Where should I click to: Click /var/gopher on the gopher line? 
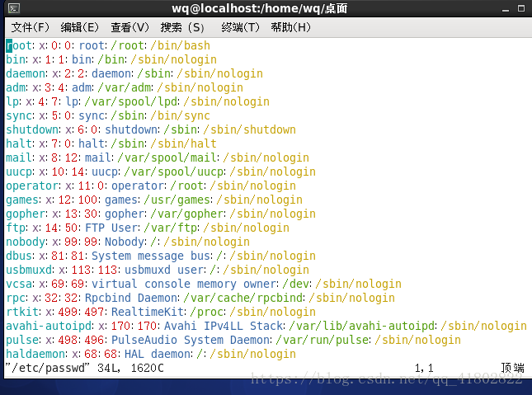coord(187,214)
